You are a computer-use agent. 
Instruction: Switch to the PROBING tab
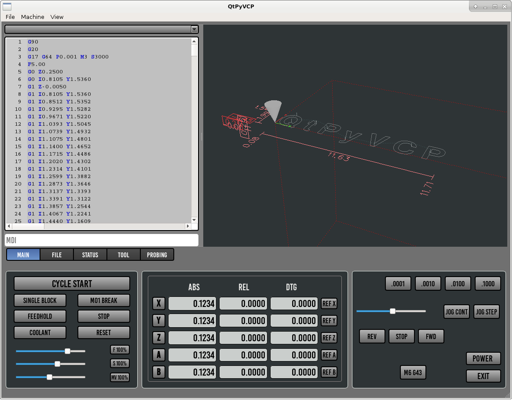(x=157, y=255)
